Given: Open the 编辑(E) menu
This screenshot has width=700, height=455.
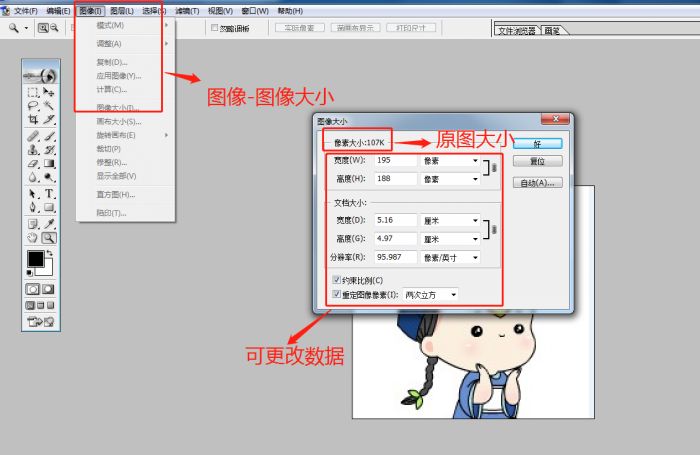Looking at the screenshot, I should [58, 11].
